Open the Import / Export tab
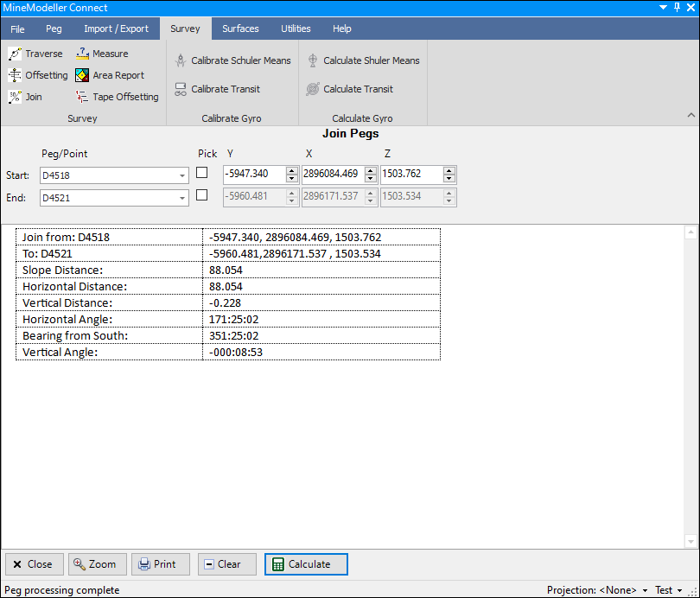 click(116, 29)
